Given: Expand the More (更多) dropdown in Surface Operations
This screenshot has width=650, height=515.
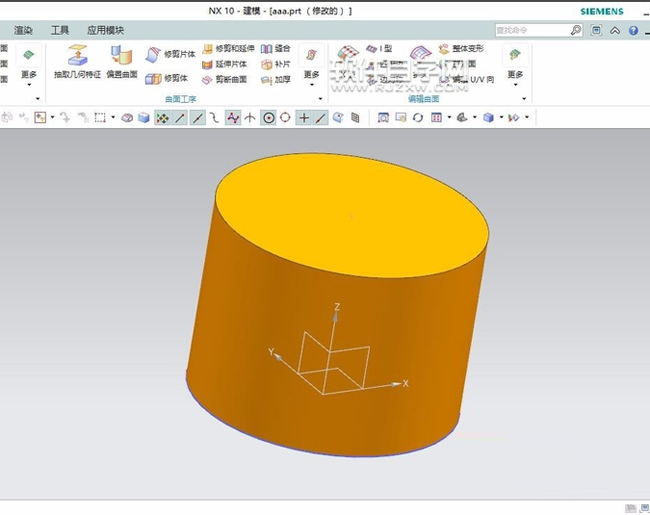Looking at the screenshot, I should (312, 75).
